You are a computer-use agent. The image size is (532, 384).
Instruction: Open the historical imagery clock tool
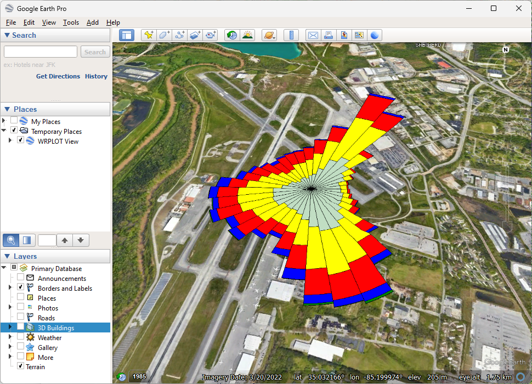point(232,35)
